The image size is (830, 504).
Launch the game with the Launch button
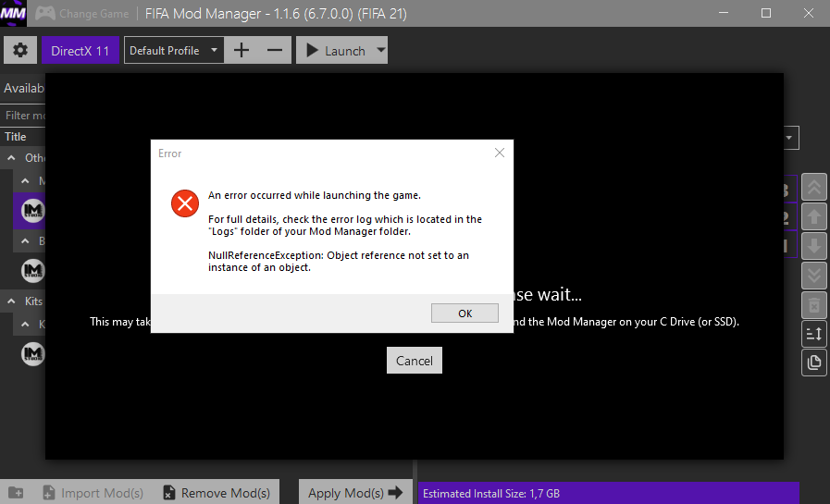pos(336,50)
